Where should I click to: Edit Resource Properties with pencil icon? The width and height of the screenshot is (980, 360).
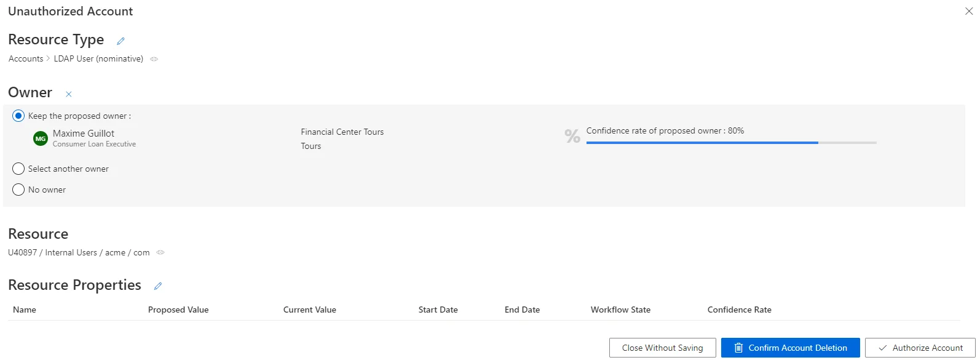pyautogui.click(x=158, y=286)
